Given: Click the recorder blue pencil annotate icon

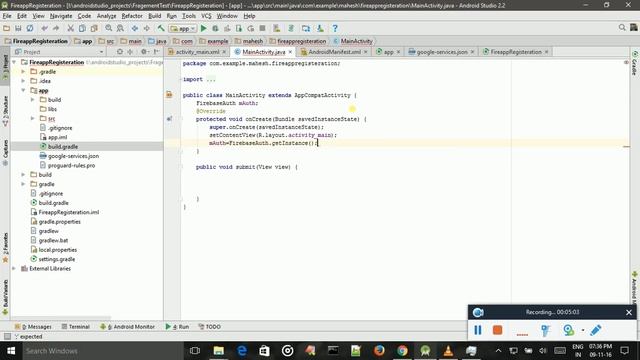Looking at the screenshot, I should coord(596,330).
